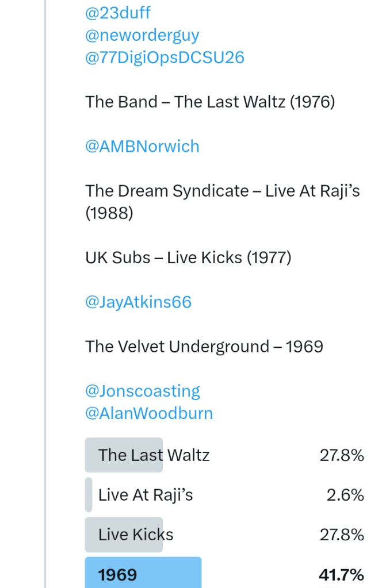This screenshot has height=588, width=382.
Task: Go to the @Jonscoasting mention
Action: pyautogui.click(x=143, y=391)
